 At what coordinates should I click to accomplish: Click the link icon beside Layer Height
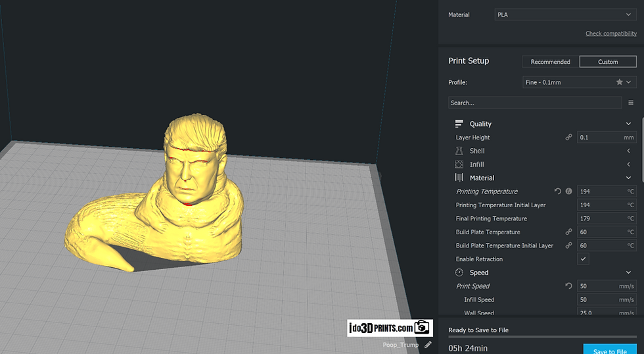[x=568, y=138]
